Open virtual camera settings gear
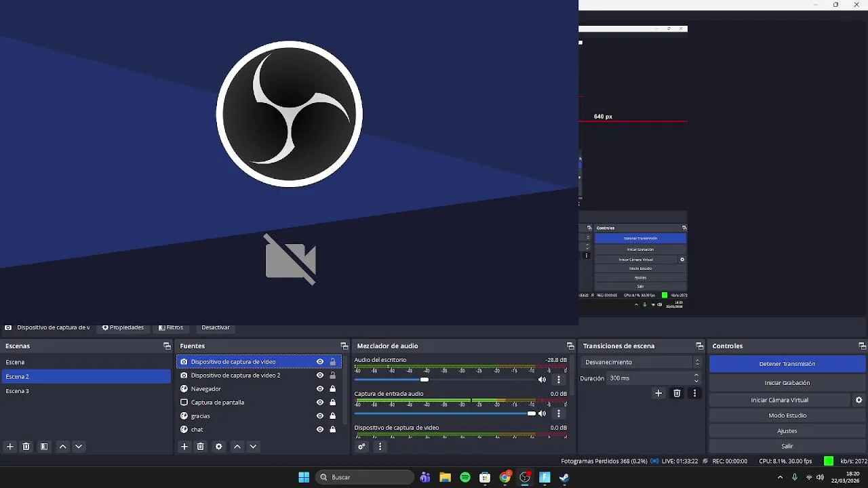This screenshot has height=488, width=868. [859, 400]
